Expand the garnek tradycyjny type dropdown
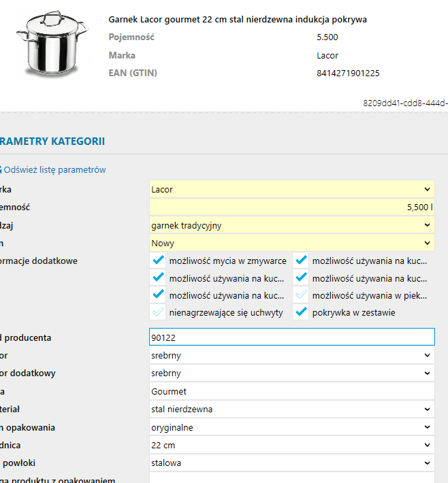The width and height of the screenshot is (448, 483). click(291, 225)
